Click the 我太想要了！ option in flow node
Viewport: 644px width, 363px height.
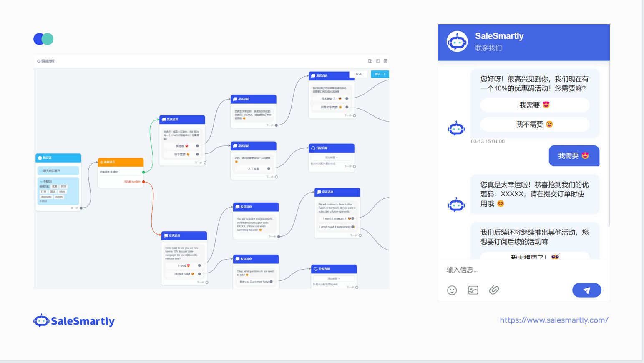pos(332,99)
